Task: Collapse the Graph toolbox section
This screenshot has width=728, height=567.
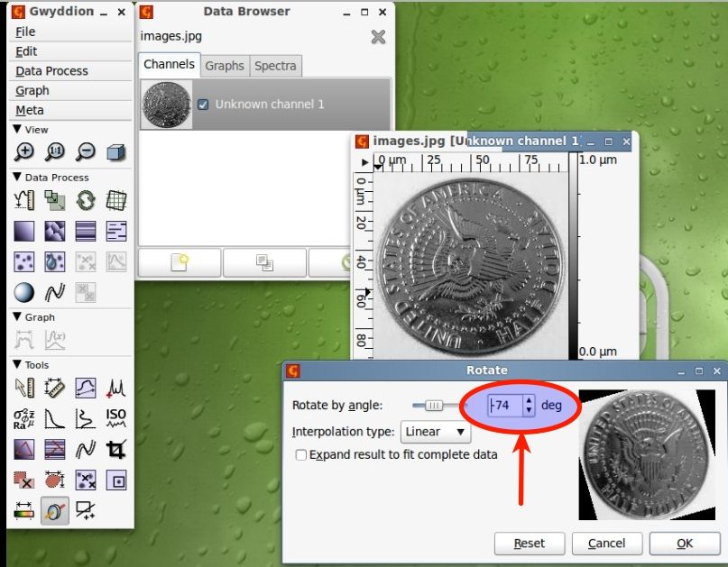Action: (x=17, y=317)
